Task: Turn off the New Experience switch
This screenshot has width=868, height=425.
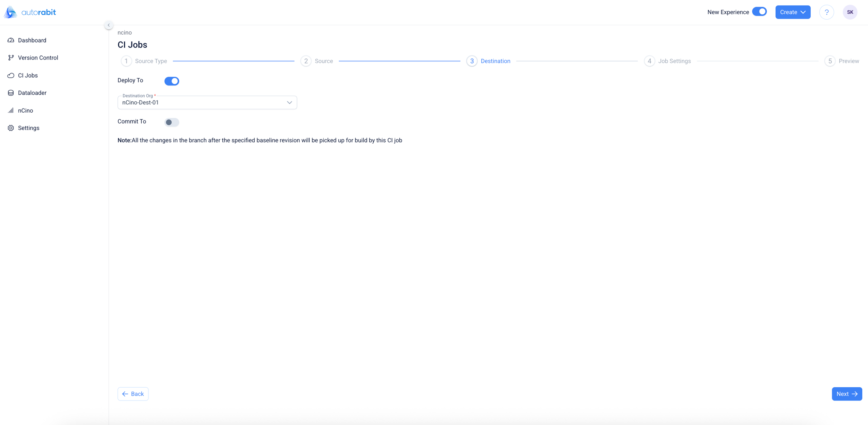Action: [759, 12]
